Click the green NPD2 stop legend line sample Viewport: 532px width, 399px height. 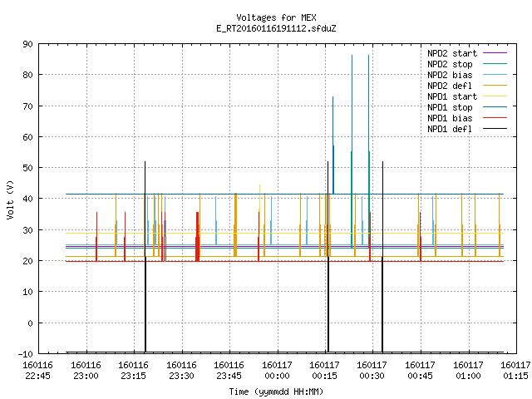pyautogui.click(x=495, y=64)
